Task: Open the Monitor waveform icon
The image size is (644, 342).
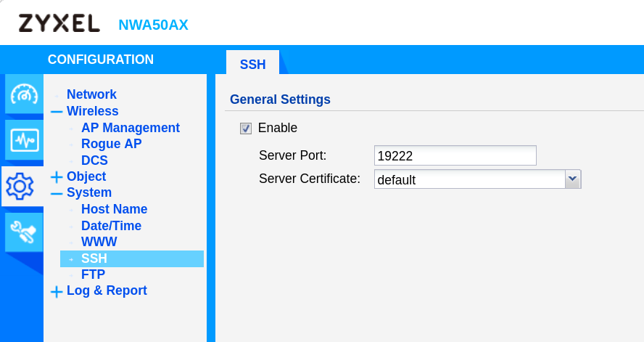Action: tap(24, 140)
